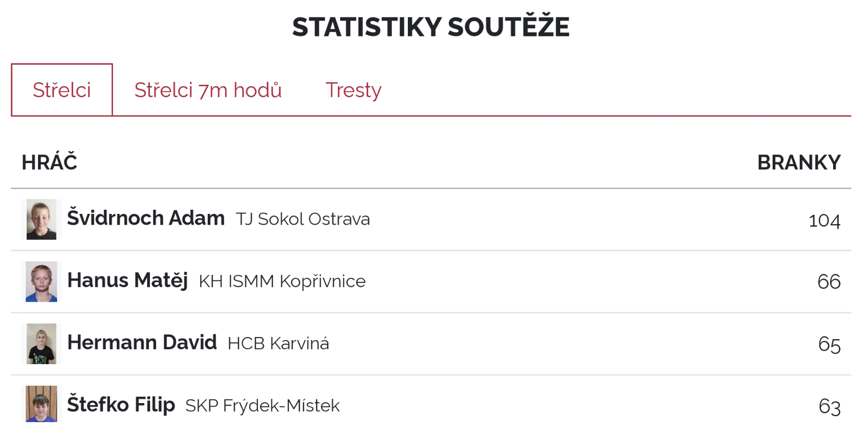Click the STATISTIKY SOUTĚŽE heading
Image resolution: width=868 pixels, height=438 pixels.
(431, 26)
